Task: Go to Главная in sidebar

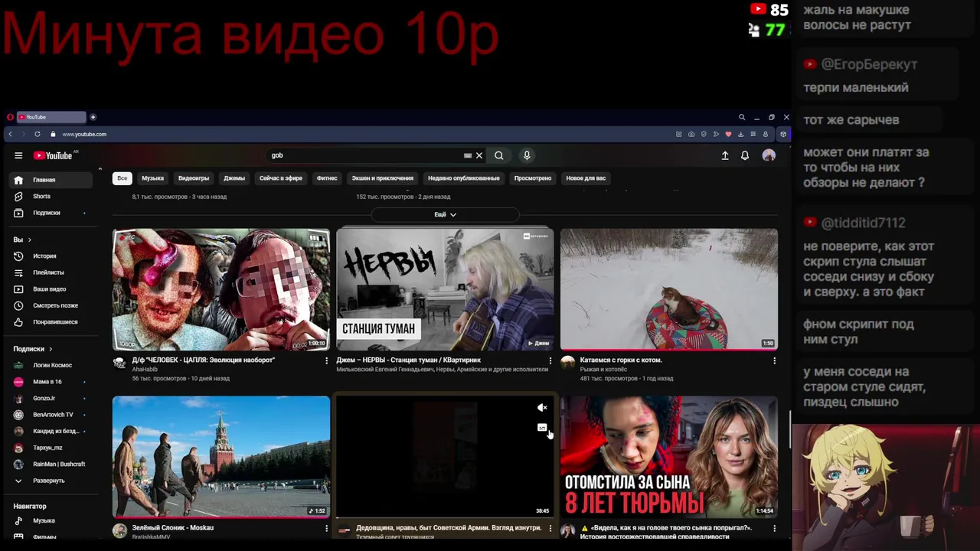Action: pyautogui.click(x=52, y=180)
